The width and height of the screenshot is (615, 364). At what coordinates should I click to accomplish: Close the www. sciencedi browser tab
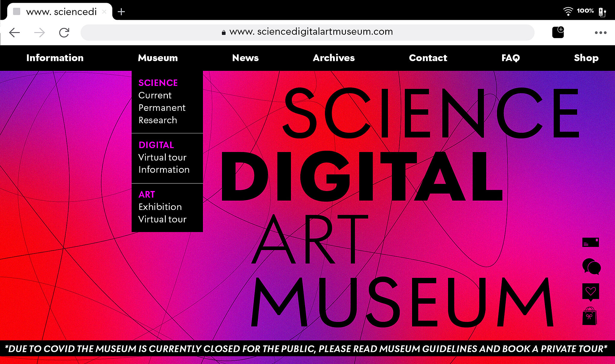pos(104,12)
